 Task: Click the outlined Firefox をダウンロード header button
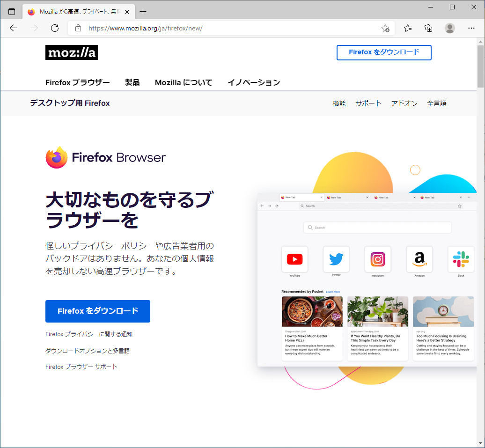click(384, 52)
